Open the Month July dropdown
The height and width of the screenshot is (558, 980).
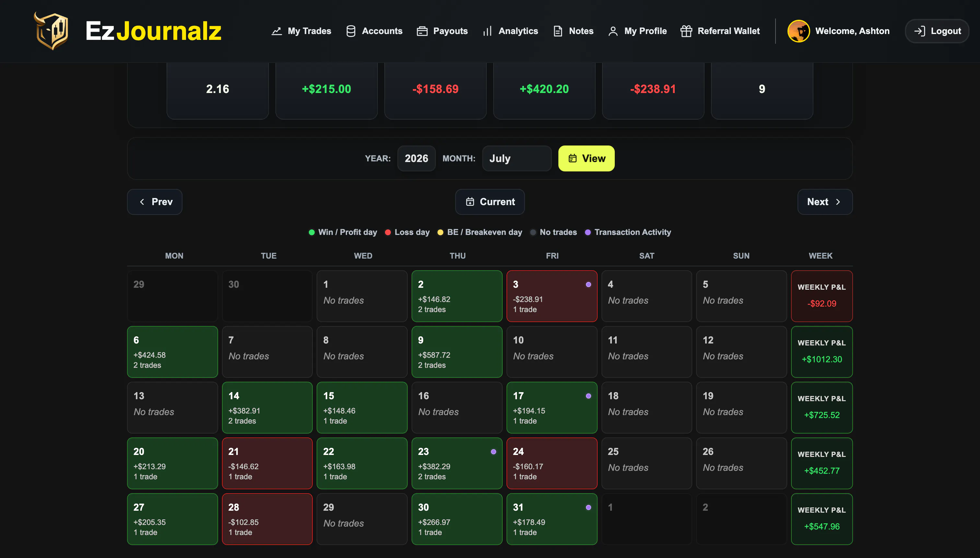coord(517,158)
